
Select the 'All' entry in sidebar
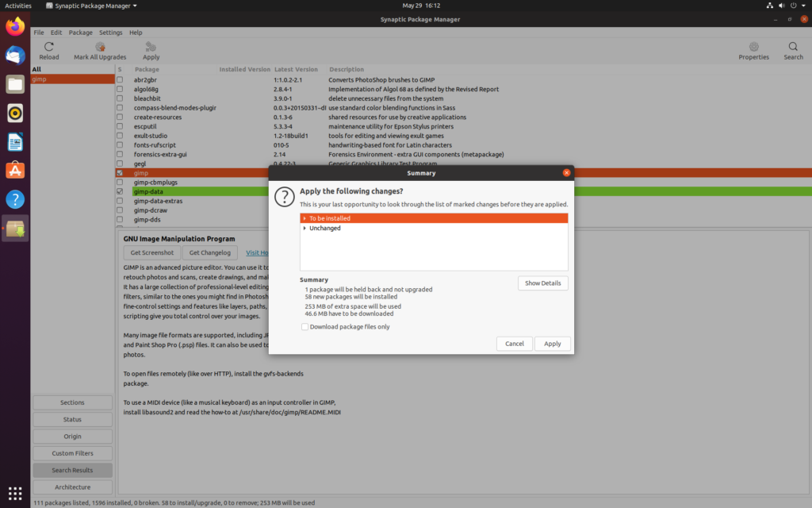click(x=72, y=70)
